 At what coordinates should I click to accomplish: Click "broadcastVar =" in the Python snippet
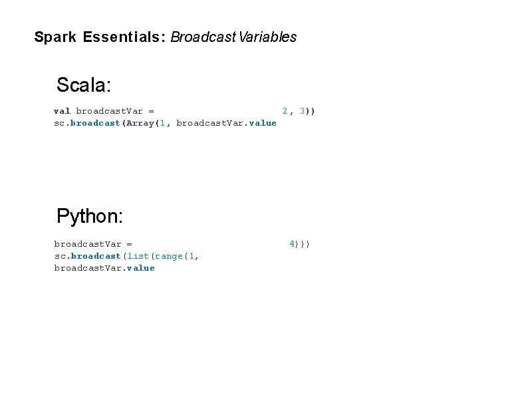point(93,244)
